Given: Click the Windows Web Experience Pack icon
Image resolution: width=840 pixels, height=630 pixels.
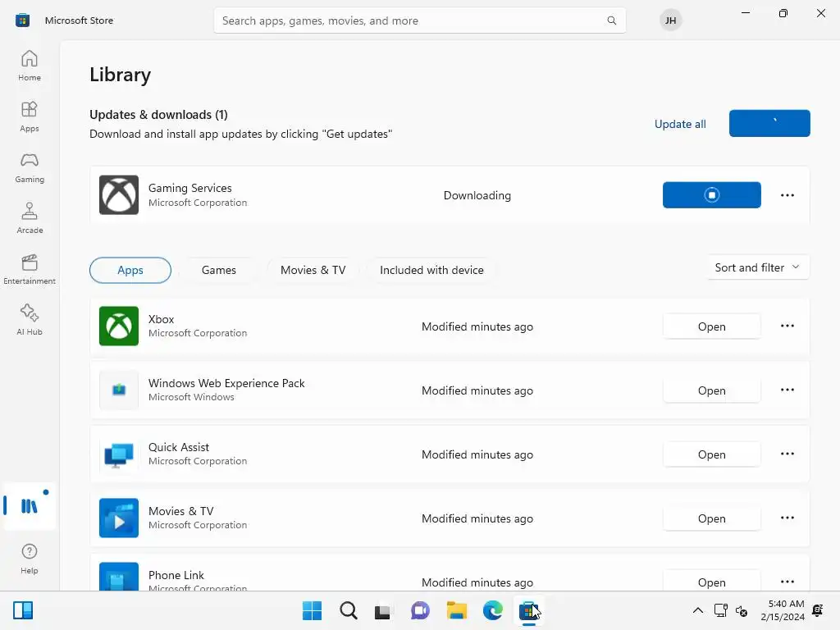Looking at the screenshot, I should (119, 390).
